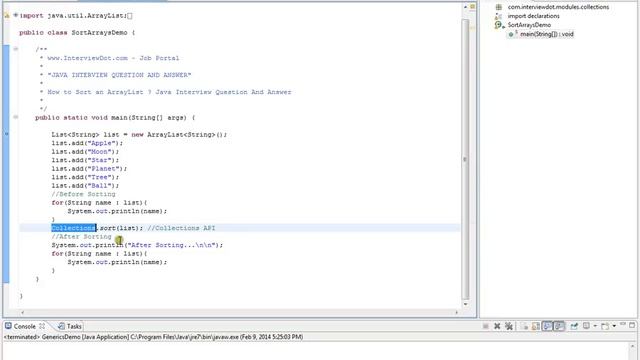This screenshot has width=640, height=360.
Task: Click the 'list.add("Tree");' line
Action: coord(85,177)
